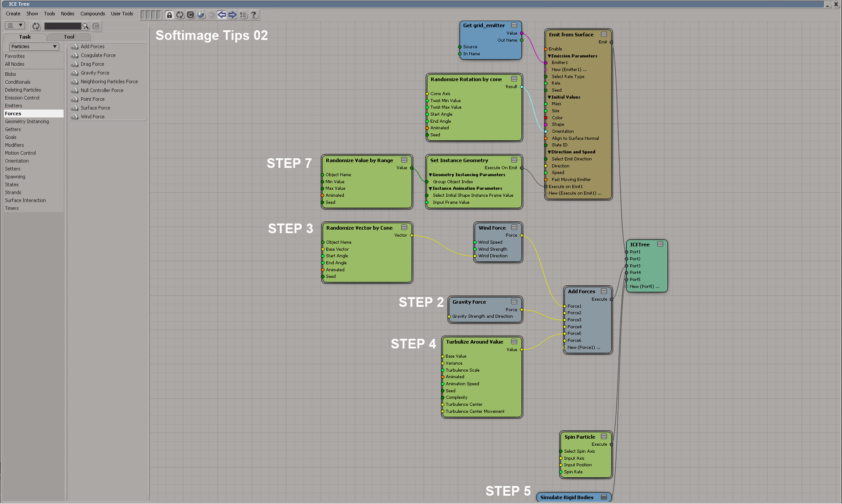Open the Particles category dropdown
The width and height of the screenshot is (842, 504).
(34, 46)
